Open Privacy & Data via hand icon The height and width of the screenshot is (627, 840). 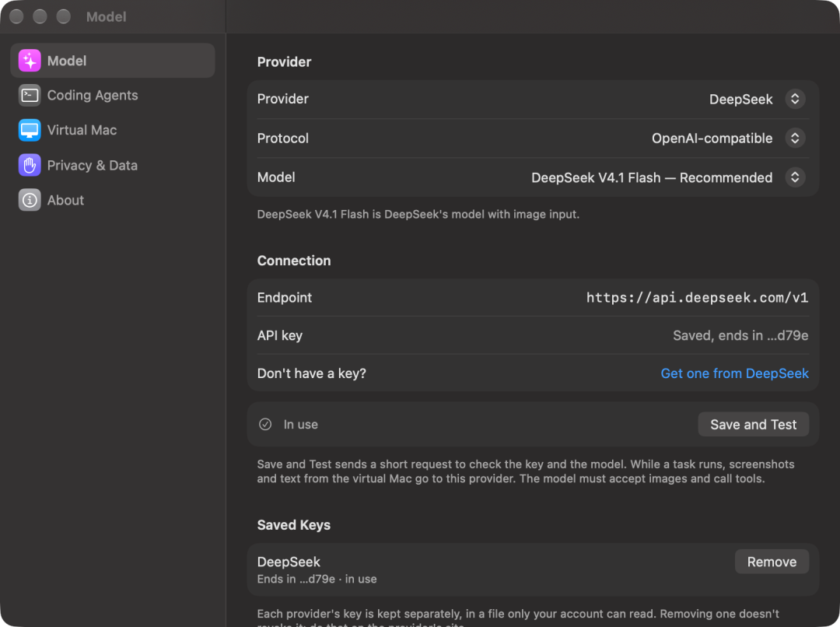click(30, 165)
